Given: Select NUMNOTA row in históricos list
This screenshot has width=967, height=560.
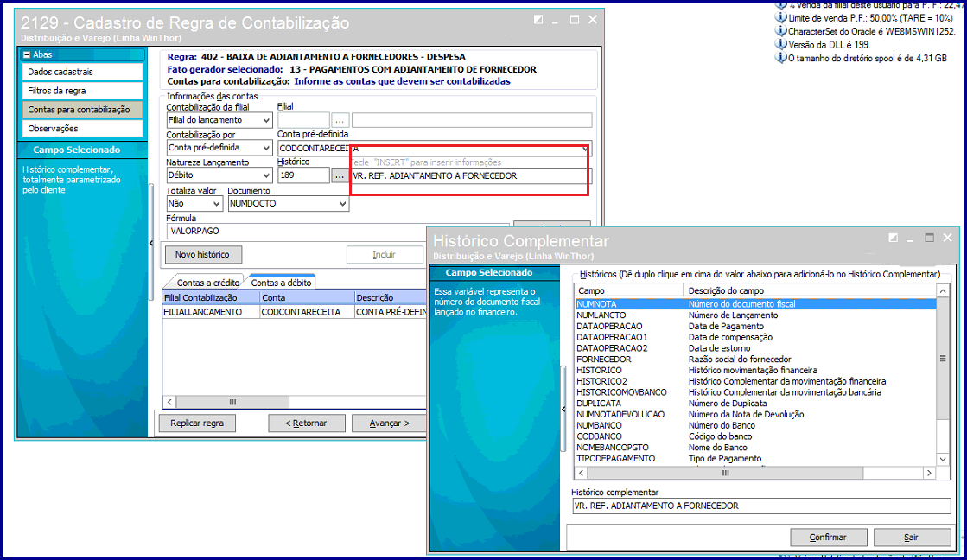Looking at the screenshot, I should point(755,304).
